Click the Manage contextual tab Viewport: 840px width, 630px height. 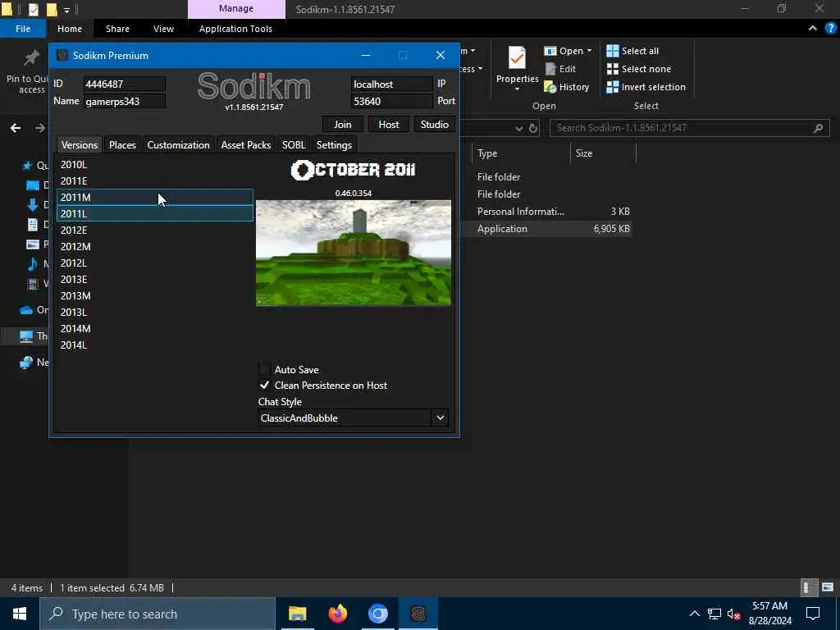[x=236, y=9]
